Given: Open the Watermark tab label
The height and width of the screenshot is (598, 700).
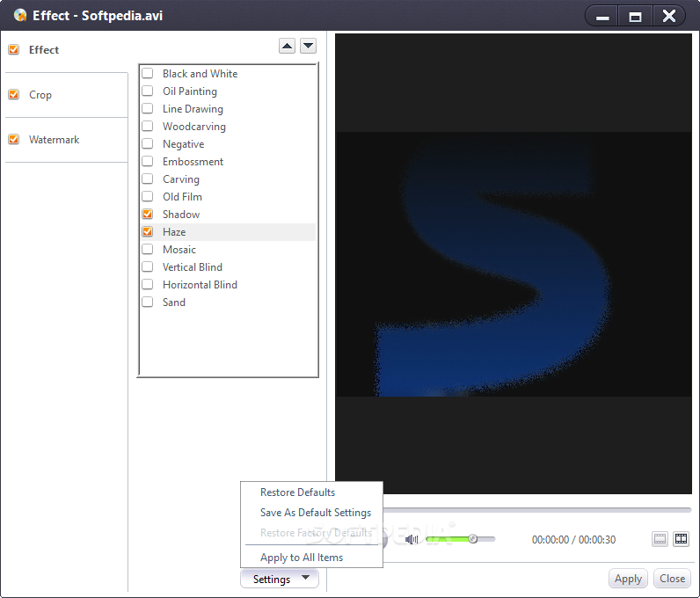Looking at the screenshot, I should pyautogui.click(x=54, y=140).
